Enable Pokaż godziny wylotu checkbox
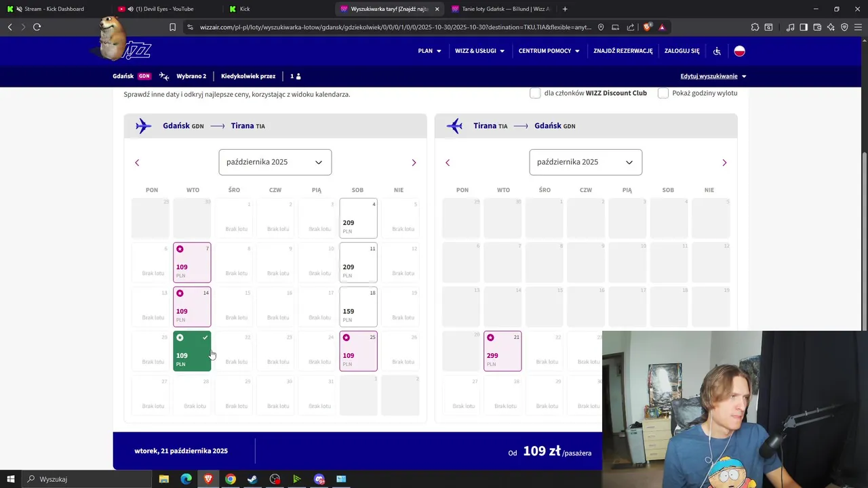 click(663, 93)
